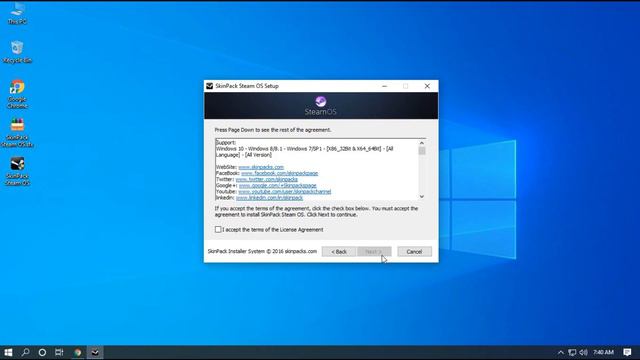Open the Google+ Skinpackspage link
This screenshot has width=640, height=360.
[x=278, y=186]
